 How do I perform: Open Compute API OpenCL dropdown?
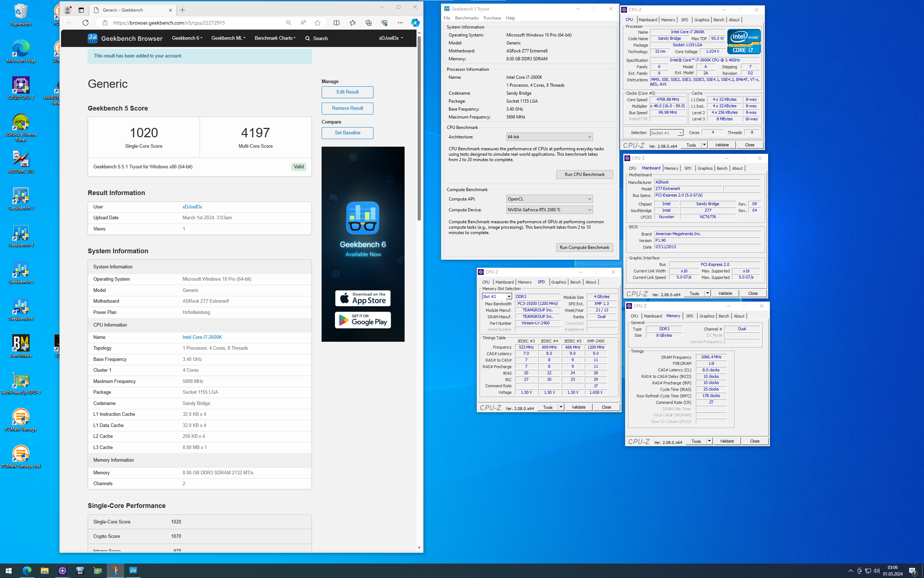(549, 199)
